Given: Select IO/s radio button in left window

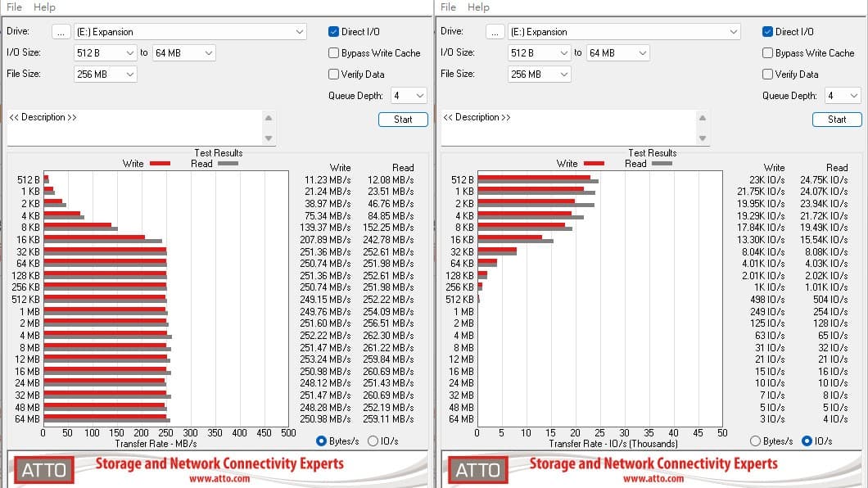Looking at the screenshot, I should click(373, 441).
